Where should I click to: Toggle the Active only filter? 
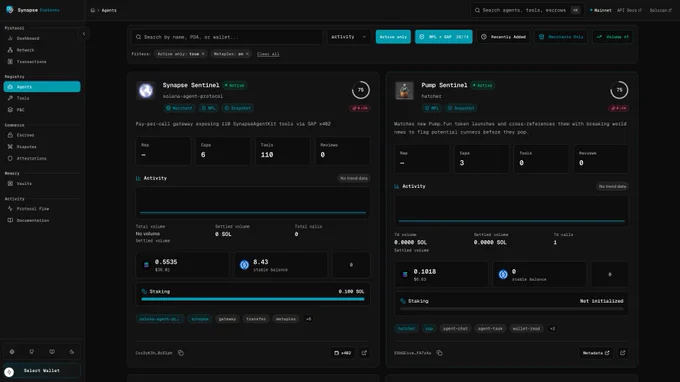point(393,37)
